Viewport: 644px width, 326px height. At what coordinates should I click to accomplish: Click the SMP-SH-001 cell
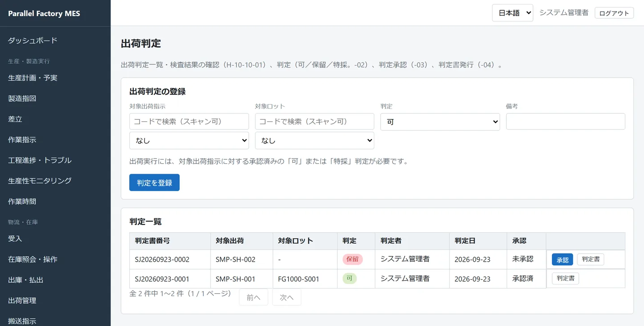click(x=241, y=279)
